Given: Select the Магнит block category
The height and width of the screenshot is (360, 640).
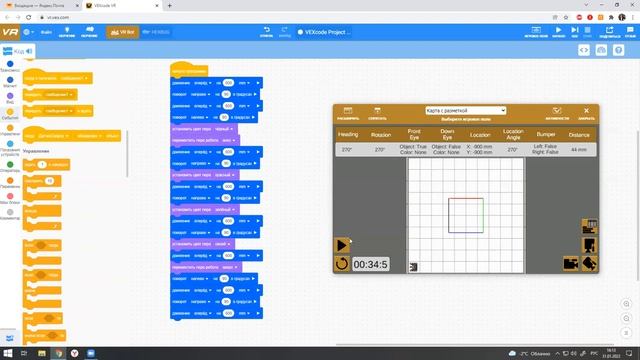Looking at the screenshot, I should (10, 82).
